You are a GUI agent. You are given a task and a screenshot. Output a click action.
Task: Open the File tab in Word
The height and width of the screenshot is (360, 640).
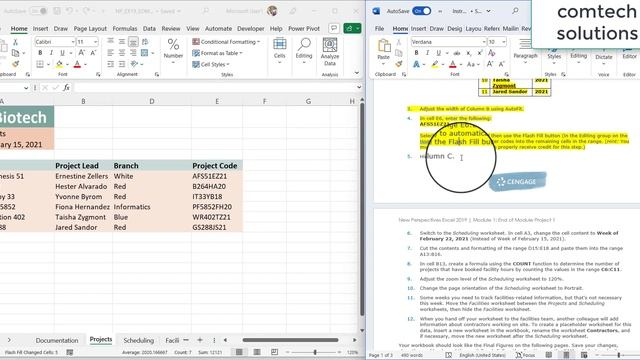pyautogui.click(x=380, y=29)
